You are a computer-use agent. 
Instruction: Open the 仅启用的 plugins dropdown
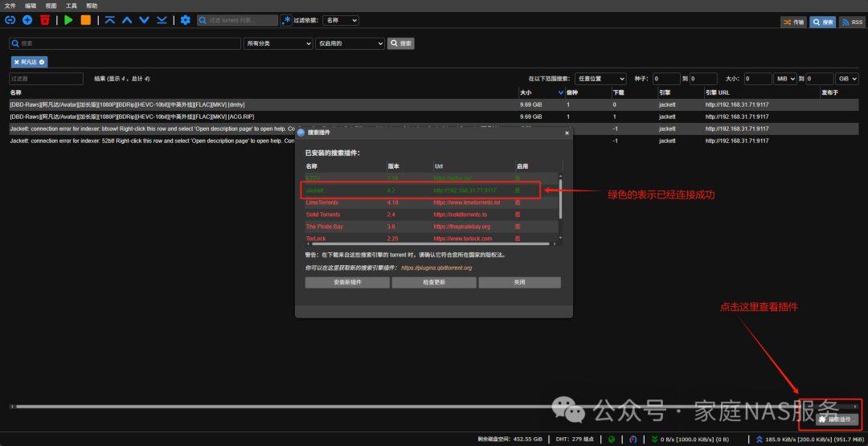coord(350,43)
